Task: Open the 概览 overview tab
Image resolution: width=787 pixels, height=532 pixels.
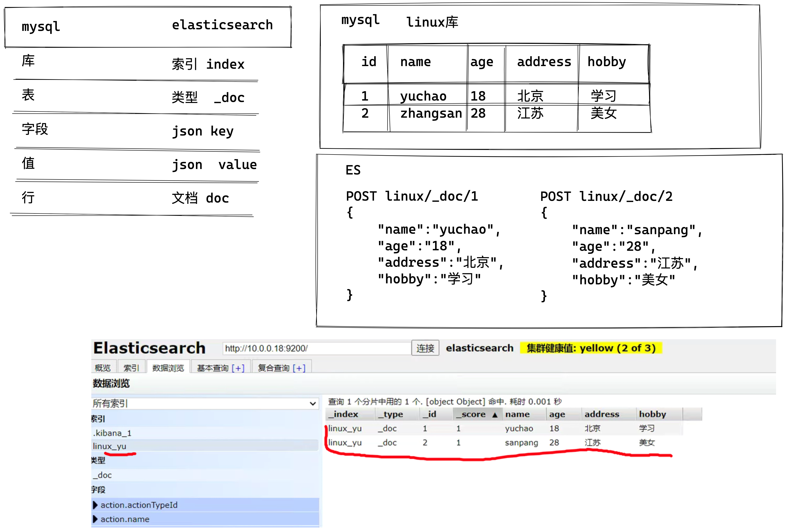Action: coord(103,368)
